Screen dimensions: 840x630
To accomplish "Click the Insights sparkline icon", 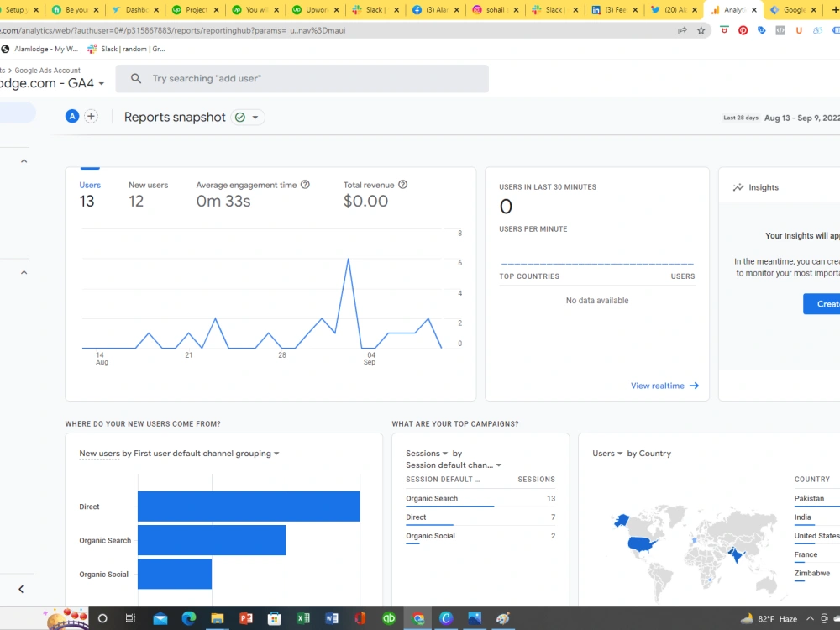I will pyautogui.click(x=738, y=187).
